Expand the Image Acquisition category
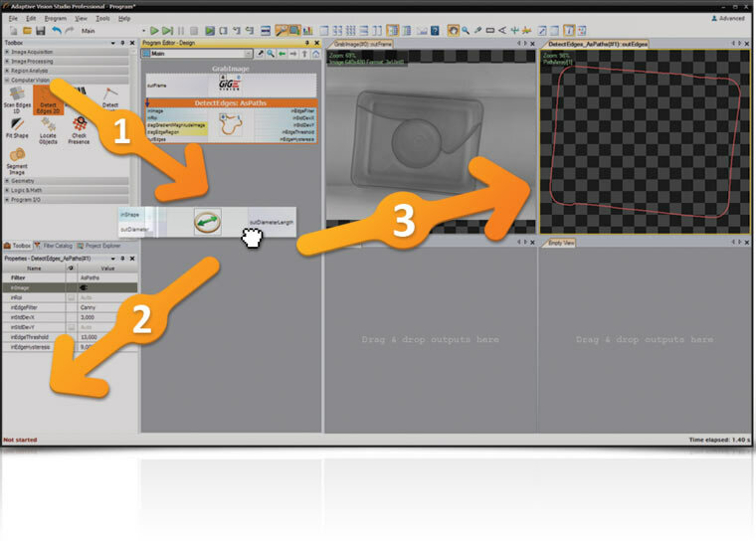 [x=7, y=52]
